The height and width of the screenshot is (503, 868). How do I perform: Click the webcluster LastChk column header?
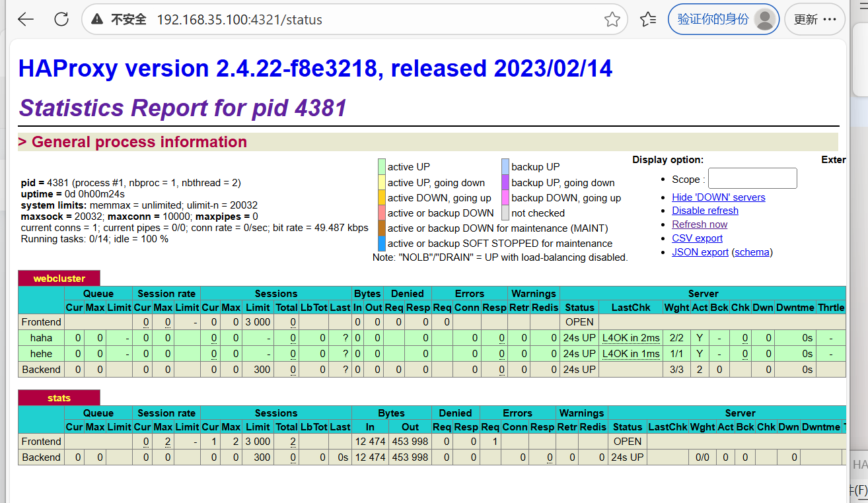coord(631,308)
